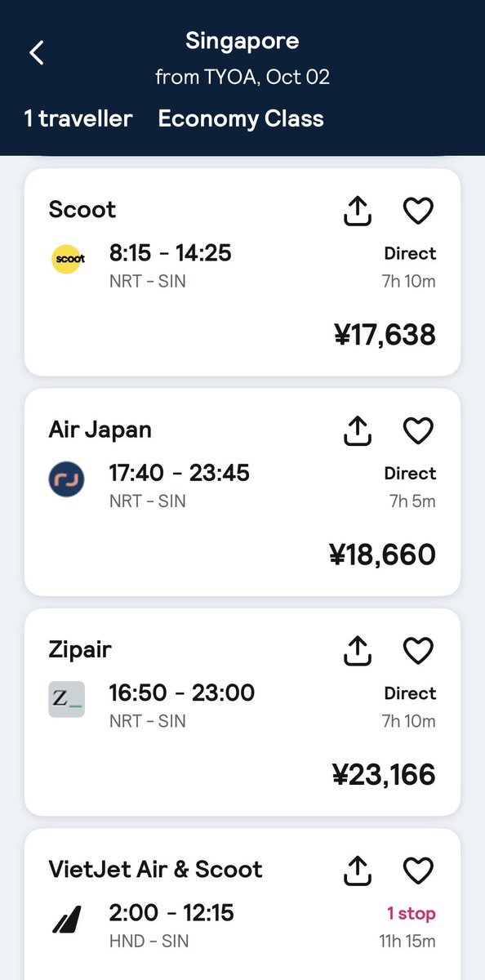Open the 1 traveller setting

(x=78, y=119)
